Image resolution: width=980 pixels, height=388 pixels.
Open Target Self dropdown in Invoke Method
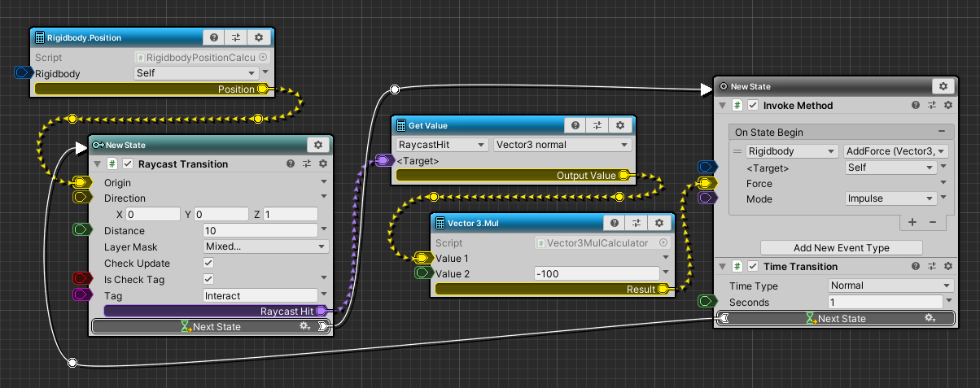pos(890,167)
